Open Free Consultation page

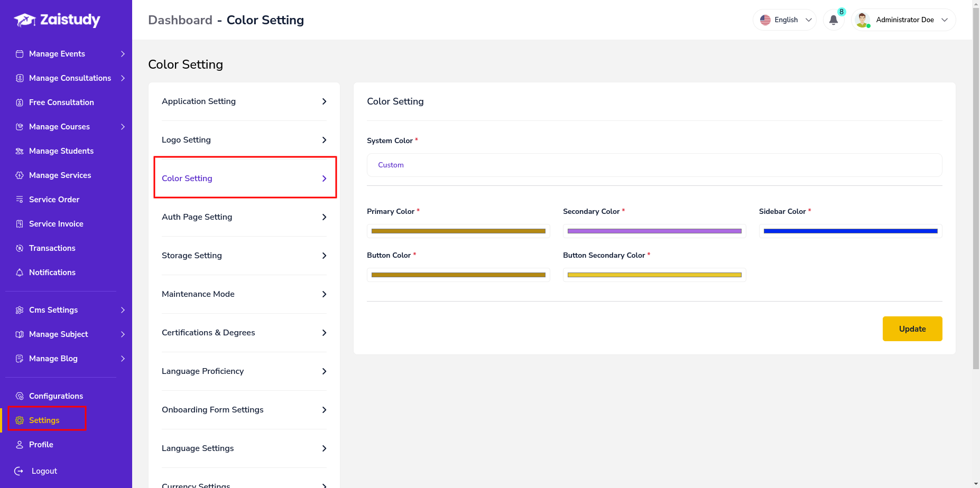61,102
